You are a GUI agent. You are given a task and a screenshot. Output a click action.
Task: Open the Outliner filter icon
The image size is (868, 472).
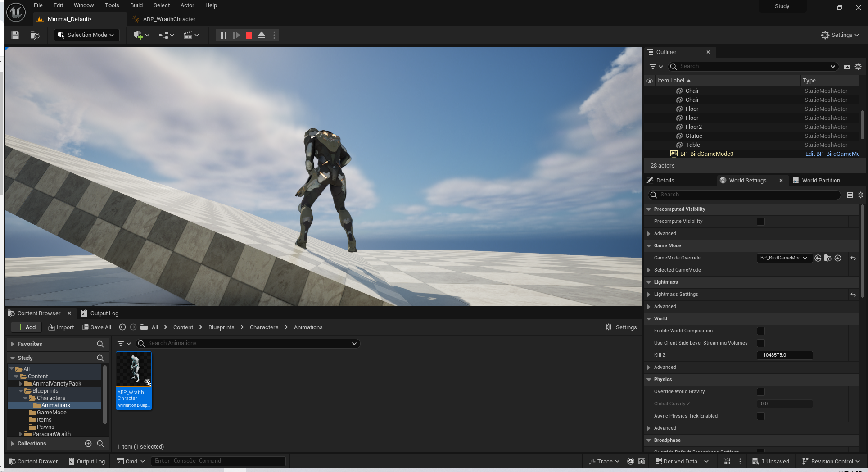pos(656,66)
